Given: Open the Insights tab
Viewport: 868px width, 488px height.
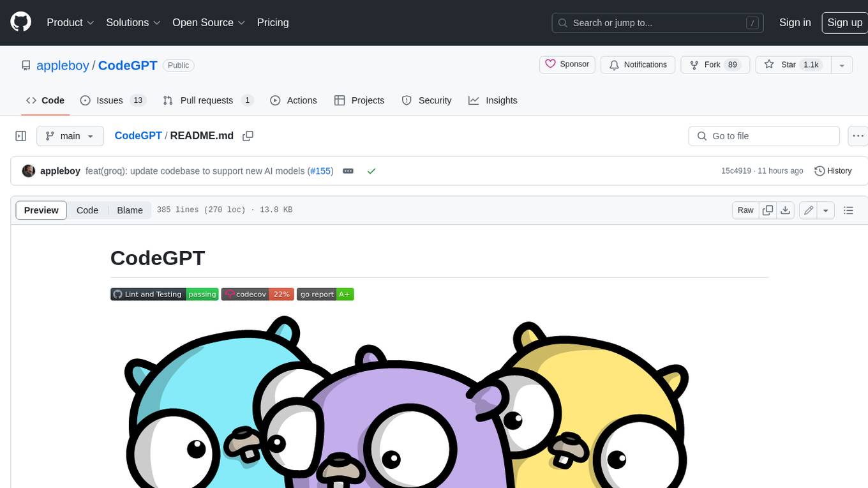Looking at the screenshot, I should pos(493,100).
